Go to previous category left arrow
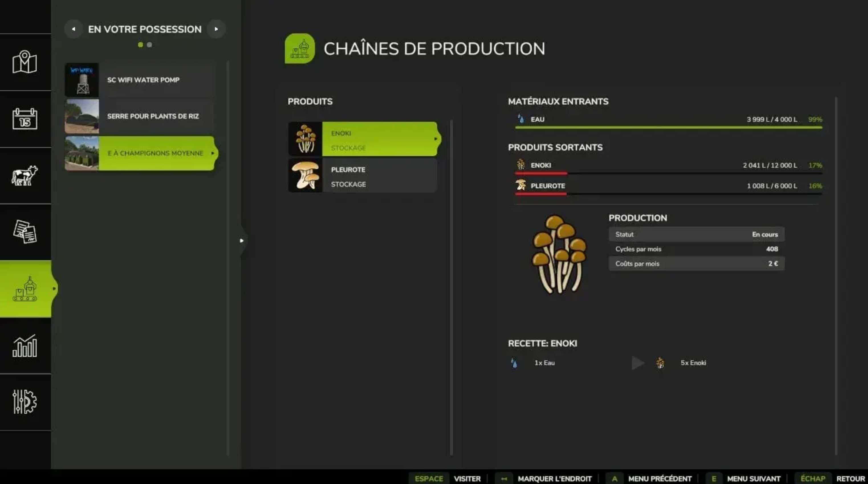868x484 pixels. click(x=74, y=29)
